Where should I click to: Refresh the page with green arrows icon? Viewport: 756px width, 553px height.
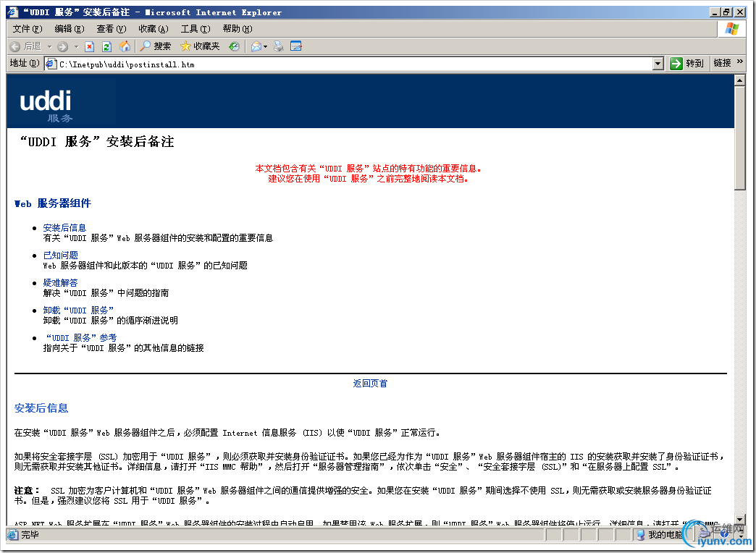point(106,46)
